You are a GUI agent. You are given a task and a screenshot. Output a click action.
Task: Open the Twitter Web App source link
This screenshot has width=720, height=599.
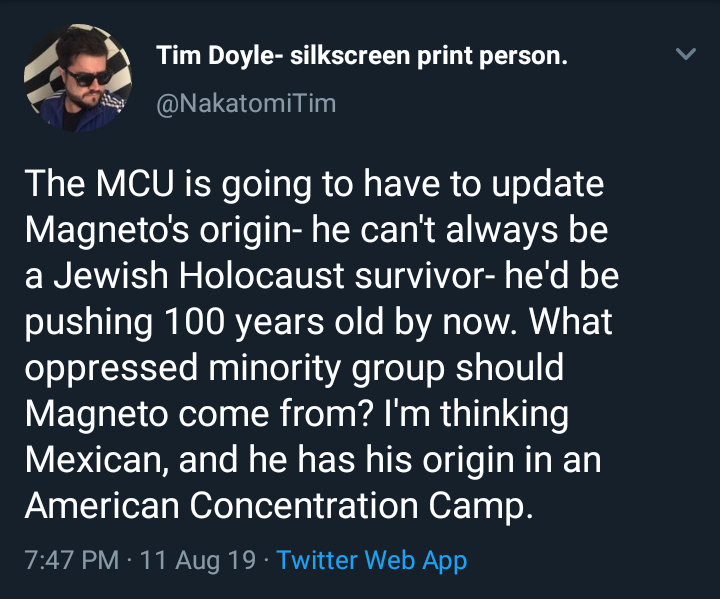tap(371, 560)
